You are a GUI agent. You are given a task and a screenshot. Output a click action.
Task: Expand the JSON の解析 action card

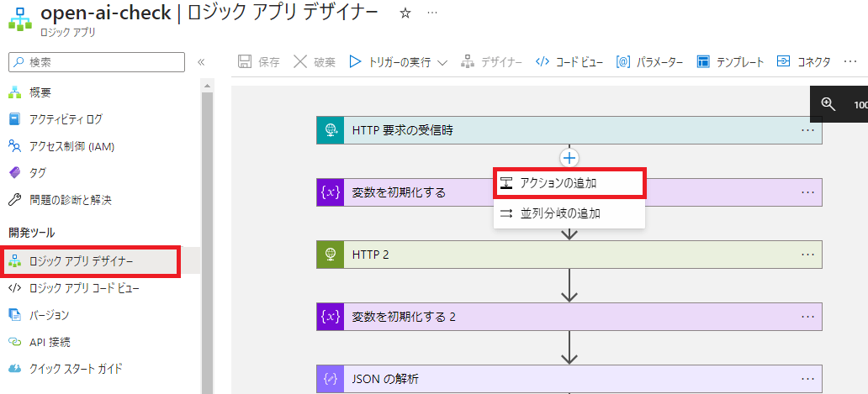point(569,379)
